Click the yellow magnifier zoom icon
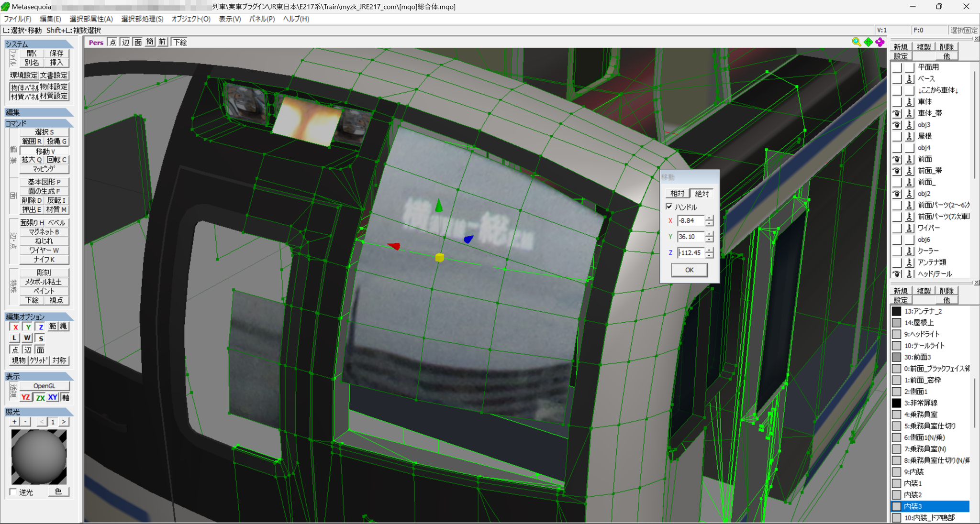This screenshot has width=980, height=524. tap(856, 42)
